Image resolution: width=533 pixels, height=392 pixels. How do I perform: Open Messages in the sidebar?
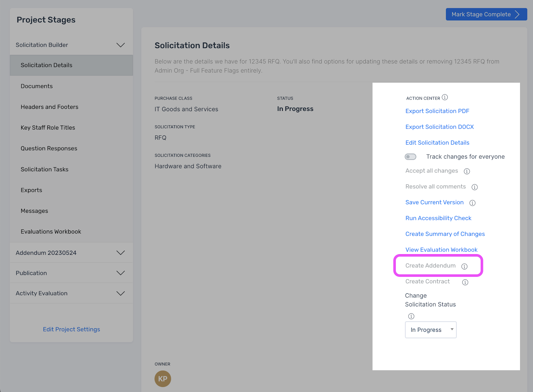coord(71,211)
